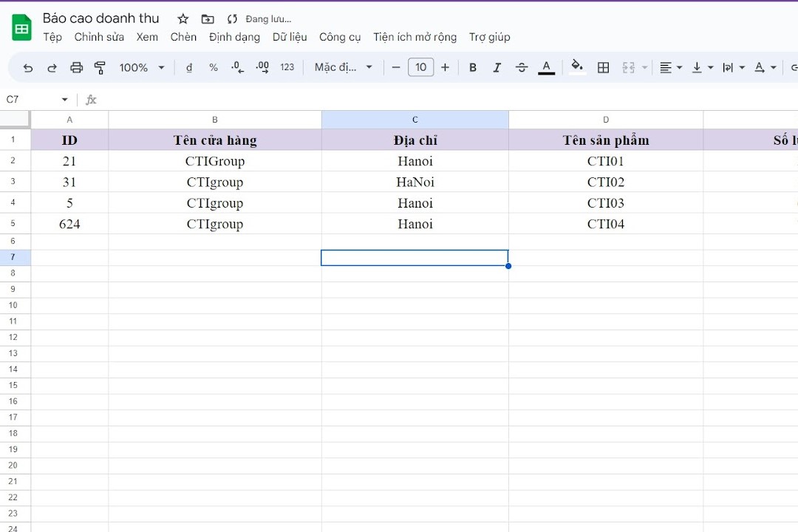Click the print icon

(76, 66)
